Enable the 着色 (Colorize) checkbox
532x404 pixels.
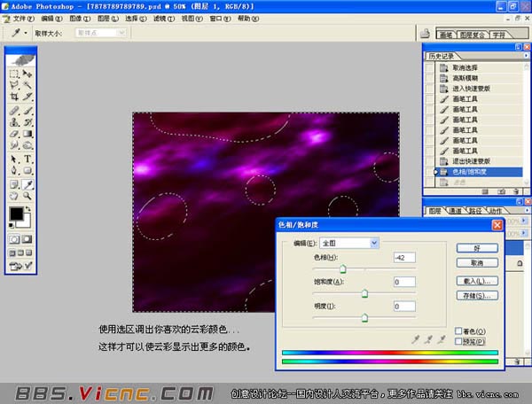click(458, 330)
